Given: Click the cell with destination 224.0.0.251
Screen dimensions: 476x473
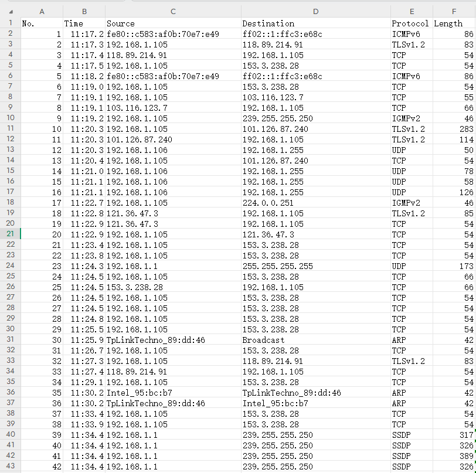Looking at the screenshot, I should tap(315, 202).
